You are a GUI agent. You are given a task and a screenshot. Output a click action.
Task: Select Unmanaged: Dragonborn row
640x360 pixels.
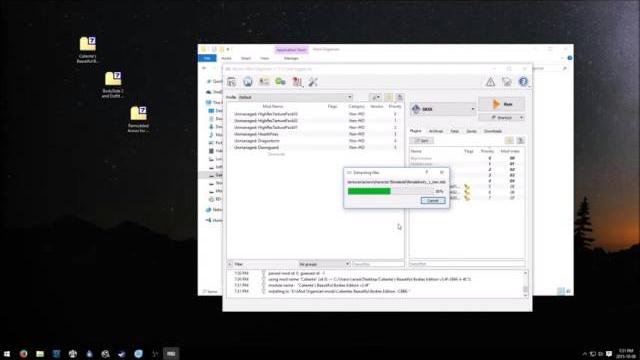(x=315, y=140)
